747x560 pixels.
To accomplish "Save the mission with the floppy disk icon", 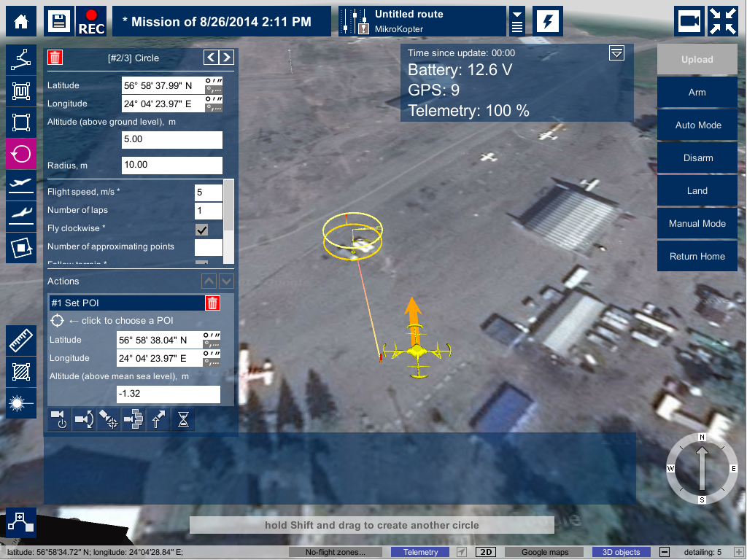I will click(59, 21).
